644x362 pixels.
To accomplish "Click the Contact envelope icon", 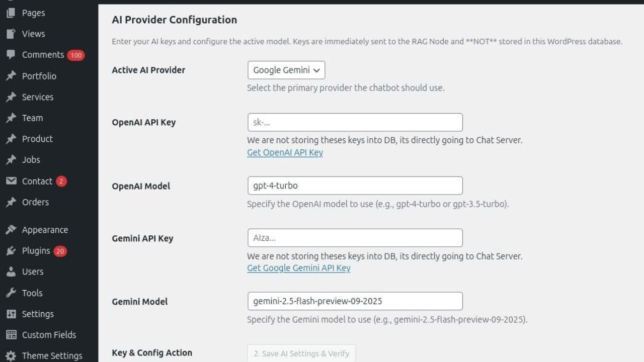I will tap(11, 181).
